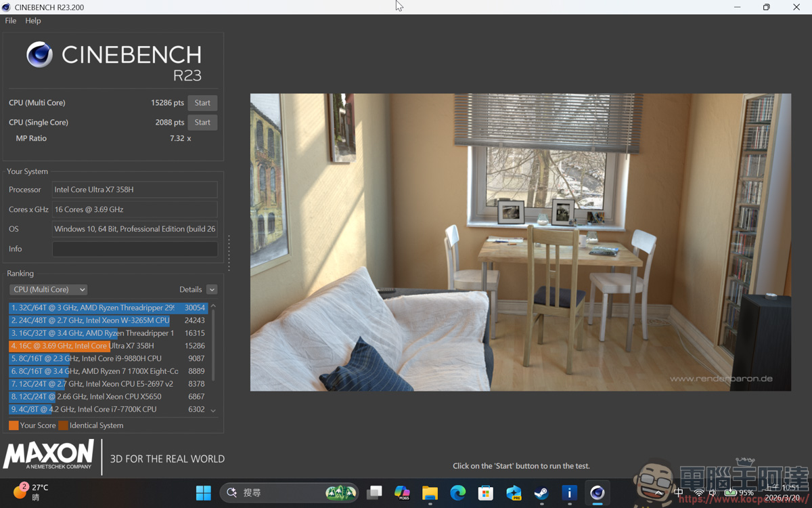Open Task View from the taskbar

tap(374, 493)
